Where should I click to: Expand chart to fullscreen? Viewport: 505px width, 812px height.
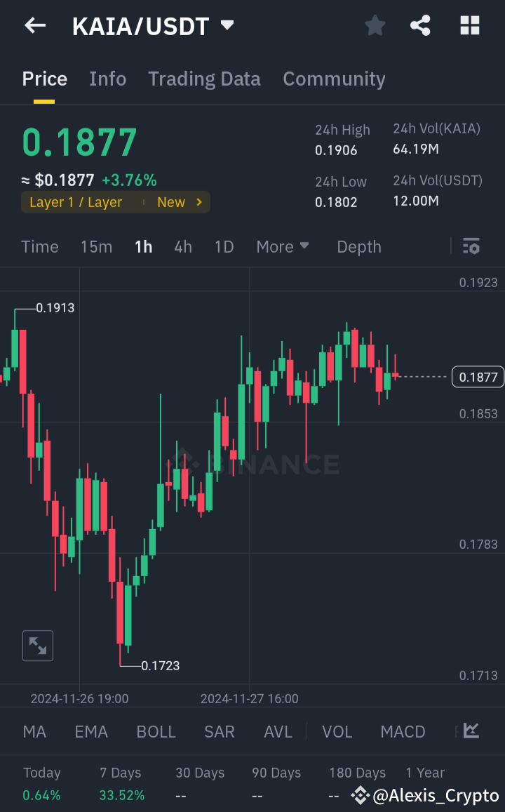coord(37,646)
